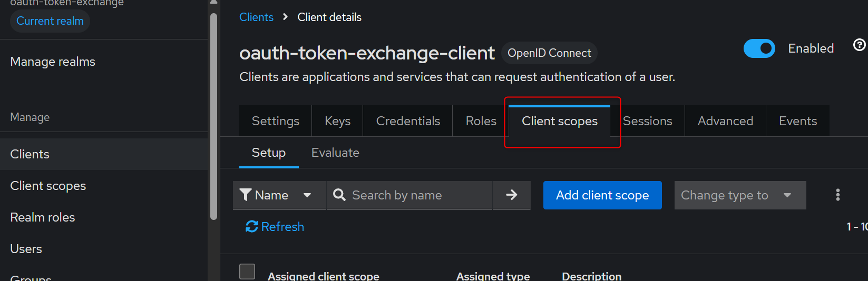Click the search arrow submit button
The image size is (868, 281).
[x=511, y=195]
